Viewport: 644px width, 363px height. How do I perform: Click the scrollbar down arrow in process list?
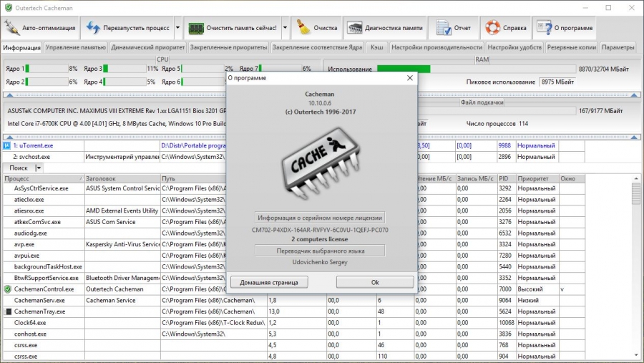(636, 355)
